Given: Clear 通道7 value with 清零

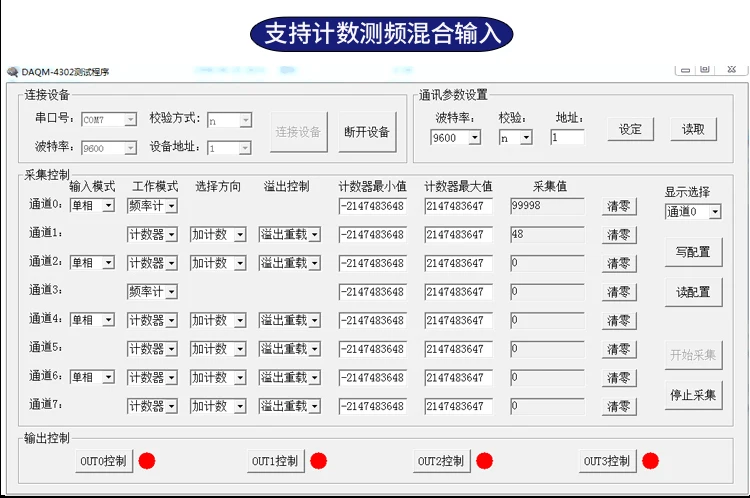Looking at the screenshot, I should point(619,407).
